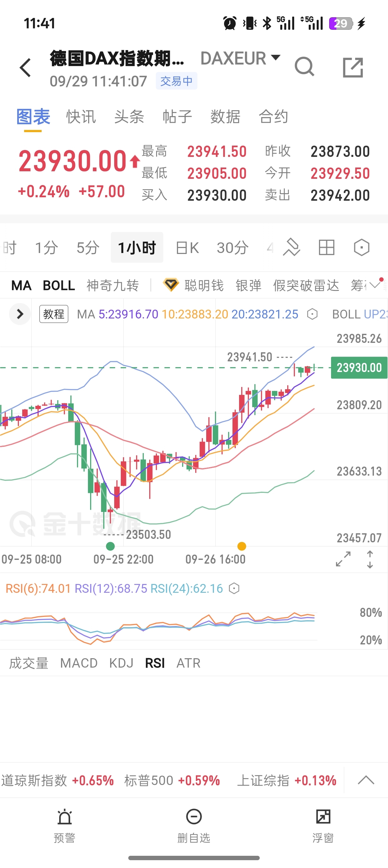Image resolution: width=388 pixels, height=868 pixels.
Task: Tap the green event dot marker
Action: coord(110,546)
